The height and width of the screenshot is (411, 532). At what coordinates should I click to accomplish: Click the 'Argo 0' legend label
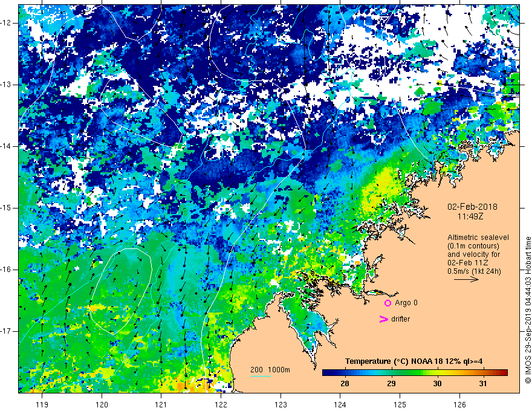(406, 302)
